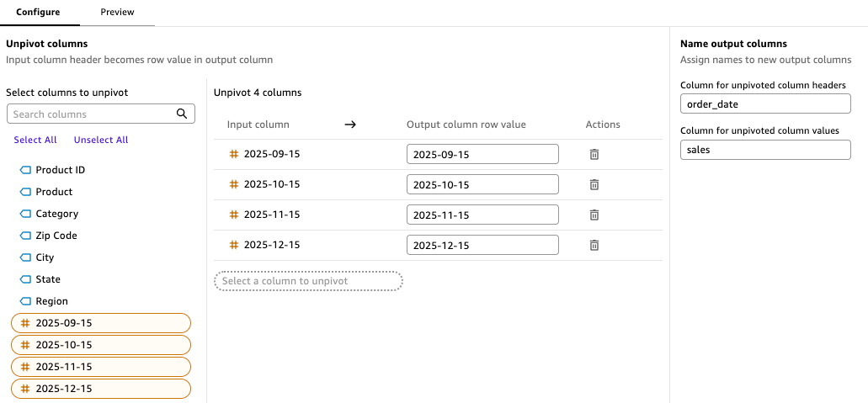Image resolution: width=868 pixels, height=403 pixels.
Task: Click the sales column values field
Action: [765, 150]
